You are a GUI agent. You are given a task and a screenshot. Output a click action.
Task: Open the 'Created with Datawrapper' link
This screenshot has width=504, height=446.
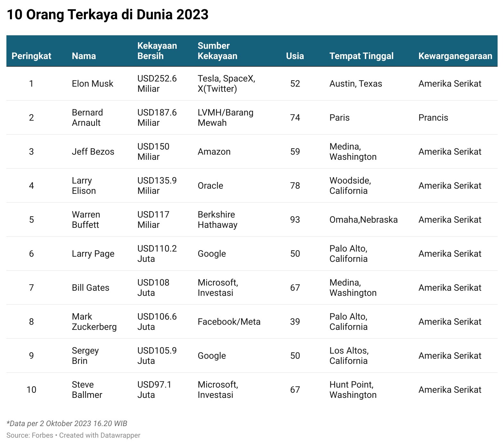point(100,435)
